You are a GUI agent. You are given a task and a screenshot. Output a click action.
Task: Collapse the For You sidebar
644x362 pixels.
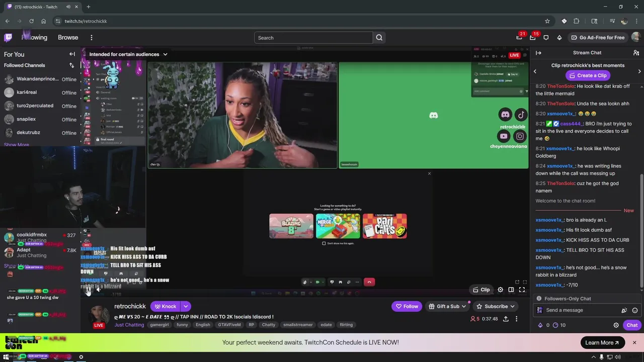pos(72,54)
